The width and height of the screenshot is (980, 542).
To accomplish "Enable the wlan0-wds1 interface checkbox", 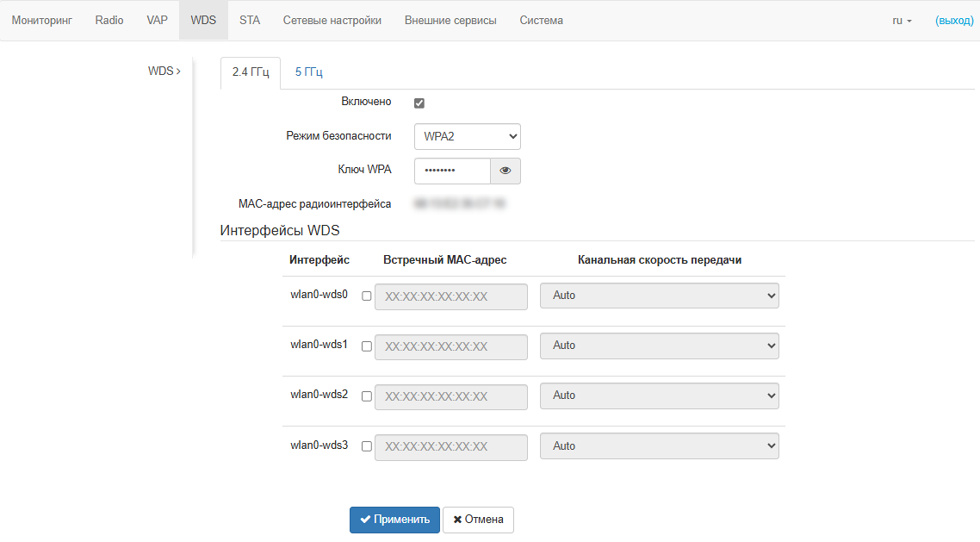I will click(x=367, y=346).
